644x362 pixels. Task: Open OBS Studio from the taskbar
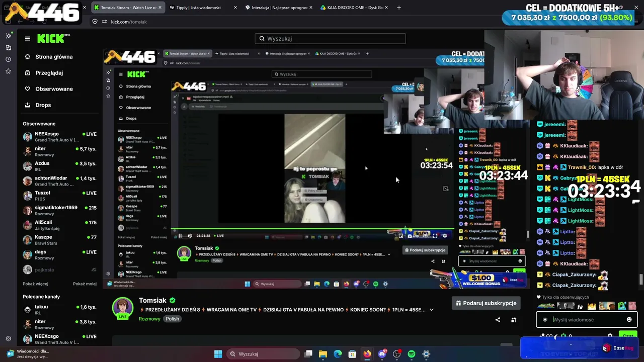pyautogui.click(x=397, y=354)
